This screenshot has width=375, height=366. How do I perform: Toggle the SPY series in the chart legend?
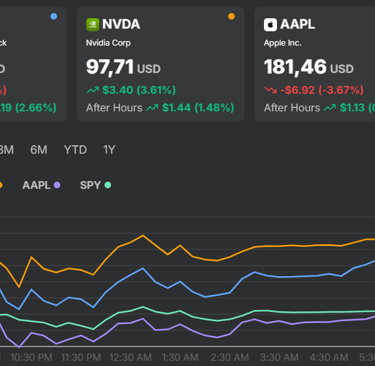pyautogui.click(x=95, y=185)
